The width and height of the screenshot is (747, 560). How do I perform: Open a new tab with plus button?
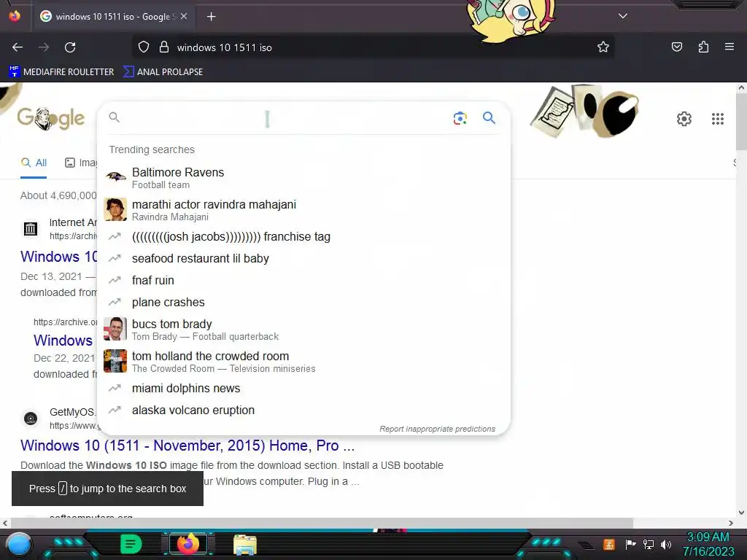(x=211, y=17)
